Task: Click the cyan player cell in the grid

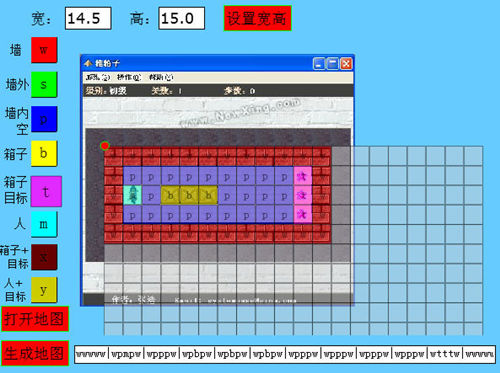Action: (132, 195)
